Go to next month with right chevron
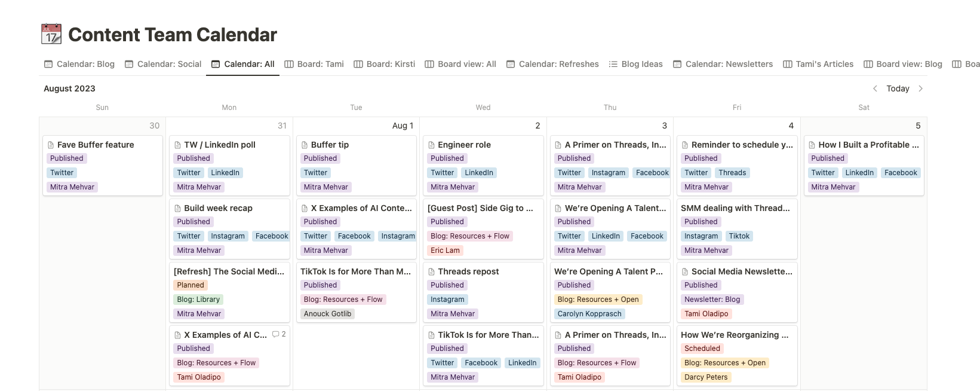This screenshot has width=980, height=391. (x=920, y=88)
